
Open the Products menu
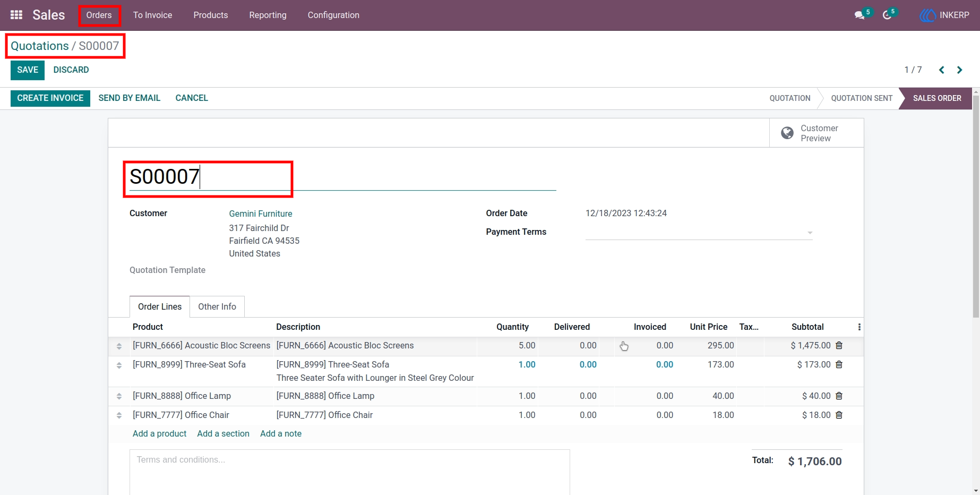[211, 15]
